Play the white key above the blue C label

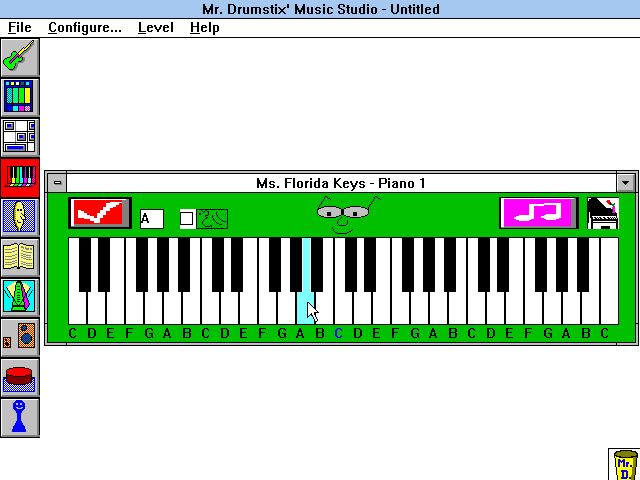tap(343, 309)
